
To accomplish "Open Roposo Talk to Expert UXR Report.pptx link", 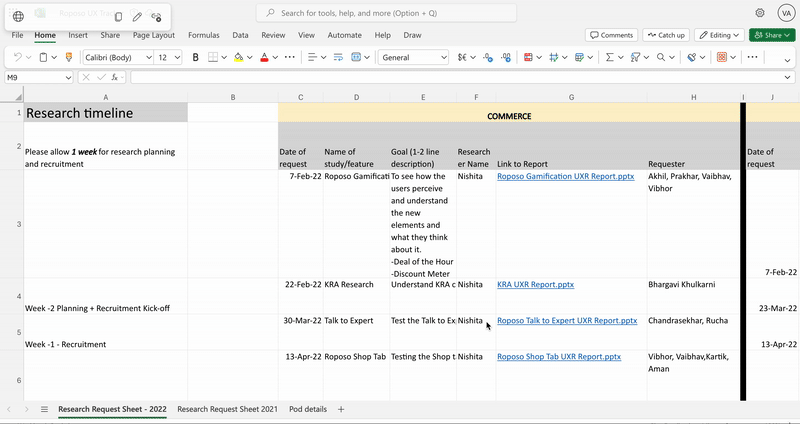I will coord(567,321).
